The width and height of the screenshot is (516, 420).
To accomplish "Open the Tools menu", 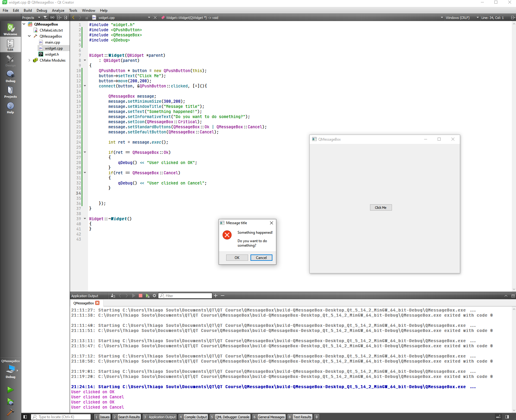I will (73, 10).
